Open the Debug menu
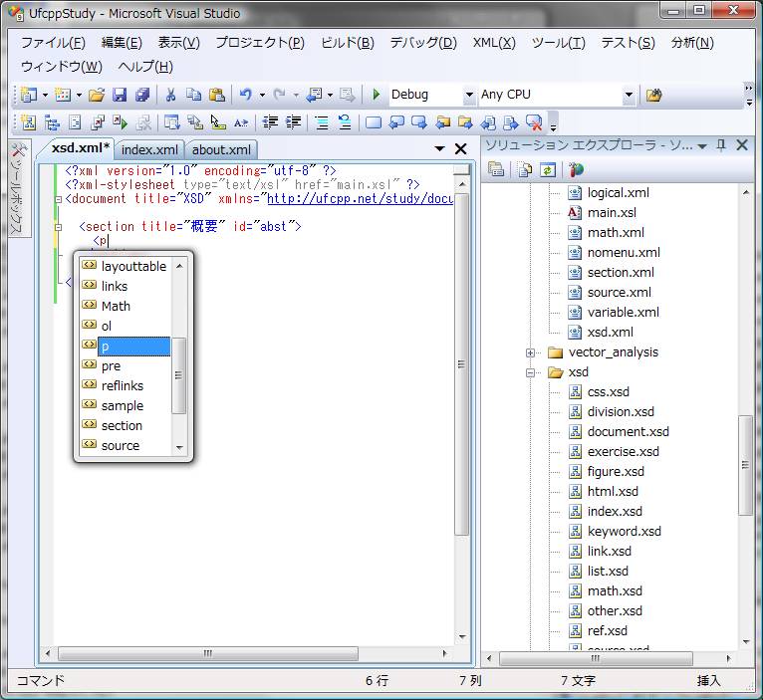 [x=423, y=43]
